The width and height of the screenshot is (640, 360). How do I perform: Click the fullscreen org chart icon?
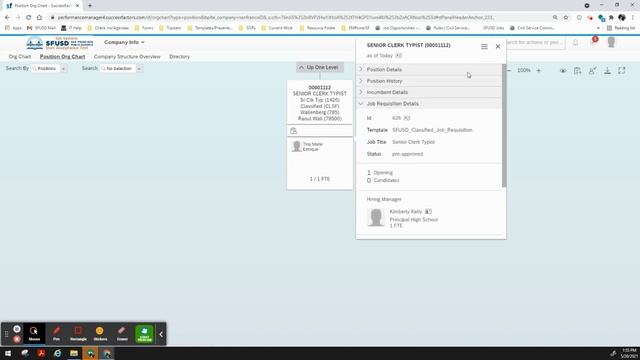(x=622, y=71)
